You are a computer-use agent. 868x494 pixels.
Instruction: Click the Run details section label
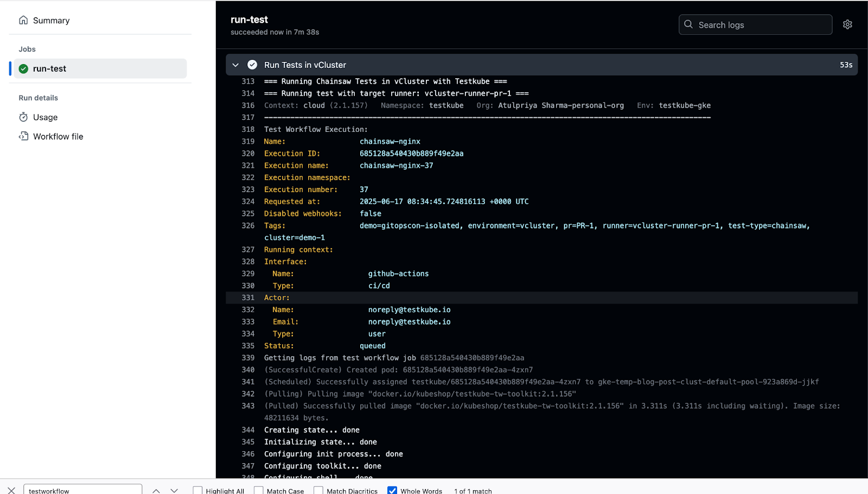[x=38, y=98]
